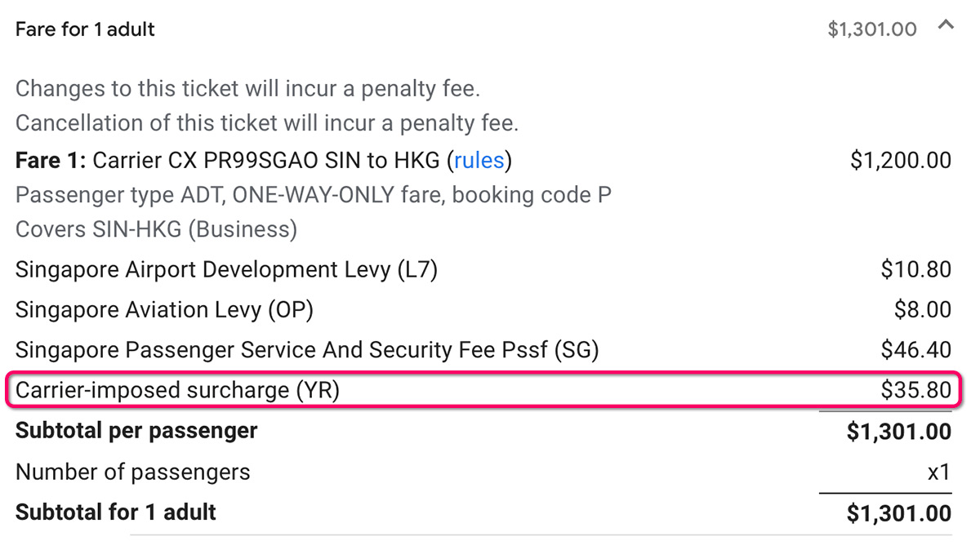
Task: Click the Number of passengers row label
Action: tap(132, 472)
